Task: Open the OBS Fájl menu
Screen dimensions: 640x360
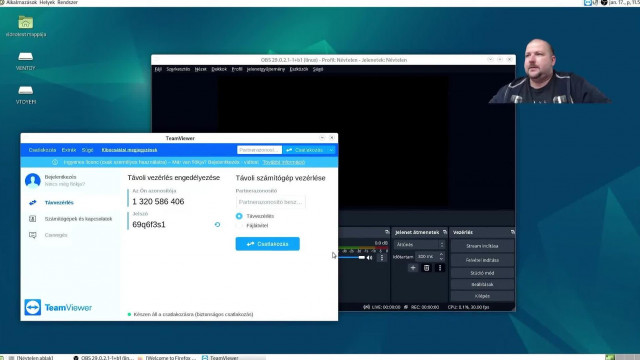Action: [158, 69]
